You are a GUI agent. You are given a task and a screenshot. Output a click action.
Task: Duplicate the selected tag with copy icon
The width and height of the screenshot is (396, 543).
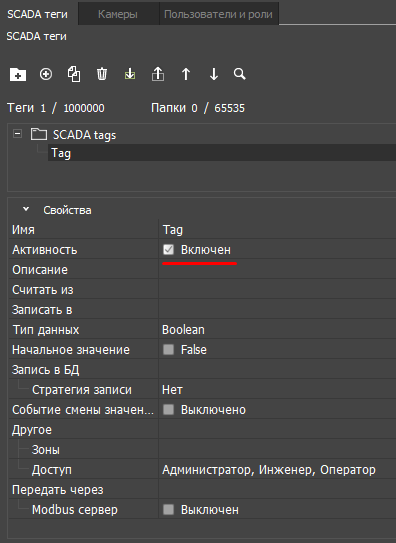click(x=74, y=74)
